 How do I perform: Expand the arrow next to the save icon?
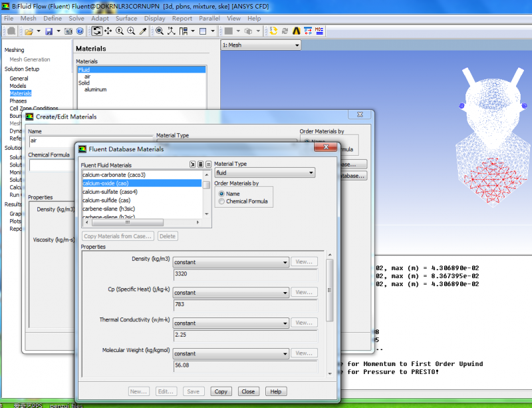tap(59, 31)
